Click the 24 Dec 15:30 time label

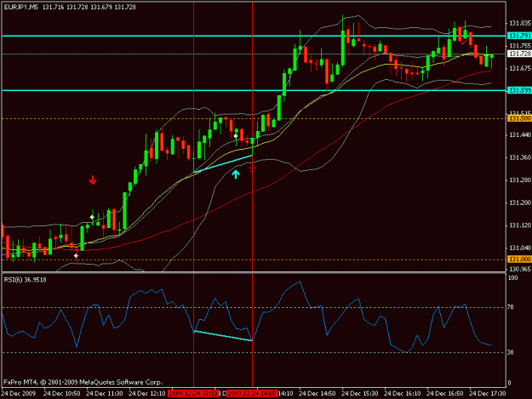(x=360, y=394)
